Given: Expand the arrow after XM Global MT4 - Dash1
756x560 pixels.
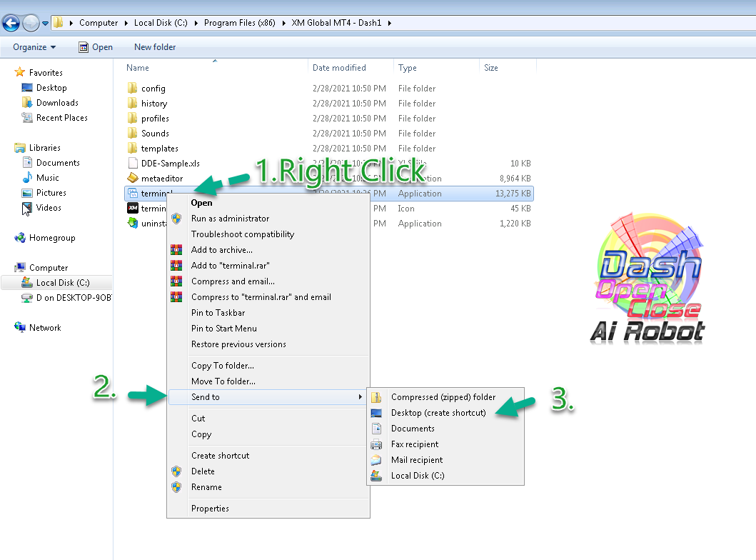Looking at the screenshot, I should [x=389, y=23].
